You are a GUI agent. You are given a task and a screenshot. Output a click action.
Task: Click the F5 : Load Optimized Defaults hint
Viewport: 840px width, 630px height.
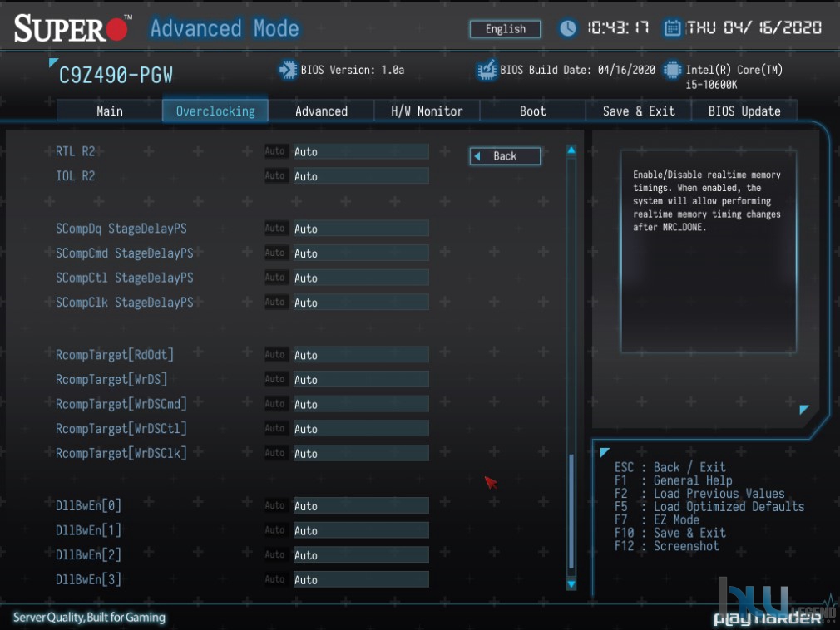(709, 506)
